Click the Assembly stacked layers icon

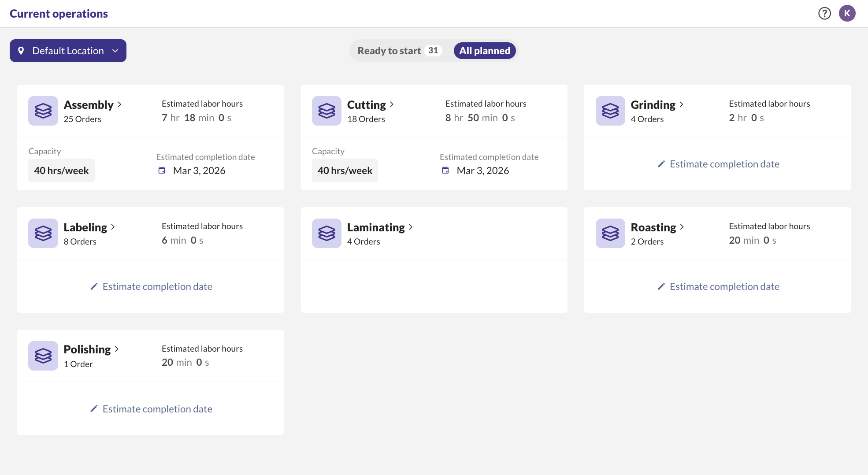[x=43, y=111]
